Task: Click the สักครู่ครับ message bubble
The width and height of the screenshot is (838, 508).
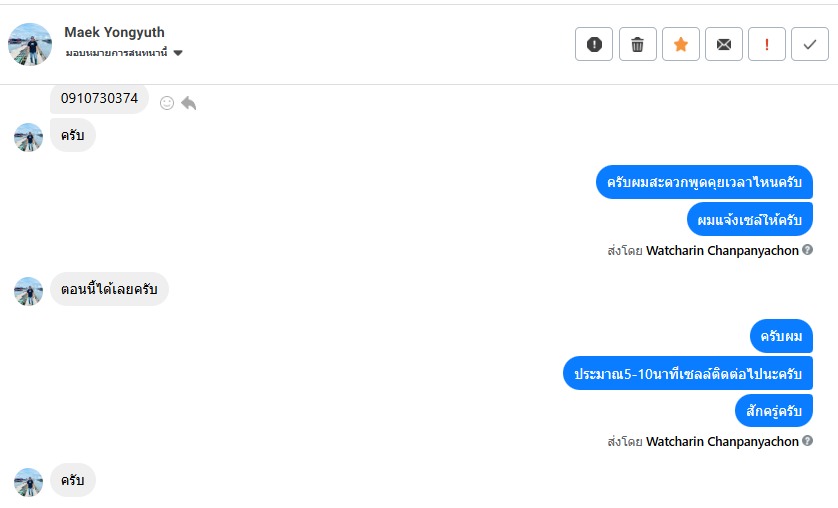Action: pyautogui.click(x=773, y=410)
